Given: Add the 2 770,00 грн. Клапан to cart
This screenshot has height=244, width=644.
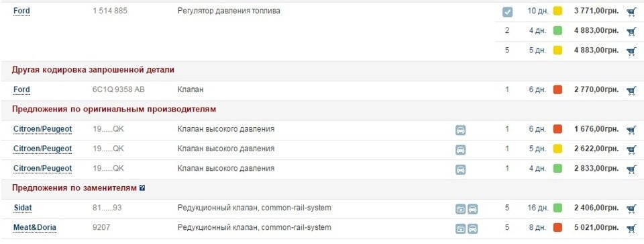Looking at the screenshot, I should 631,90.
